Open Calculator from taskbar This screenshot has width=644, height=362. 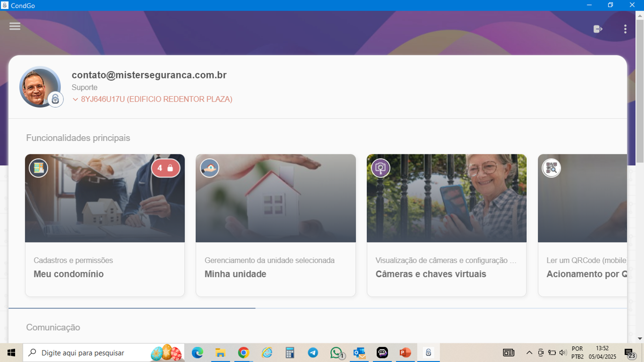[x=290, y=352]
